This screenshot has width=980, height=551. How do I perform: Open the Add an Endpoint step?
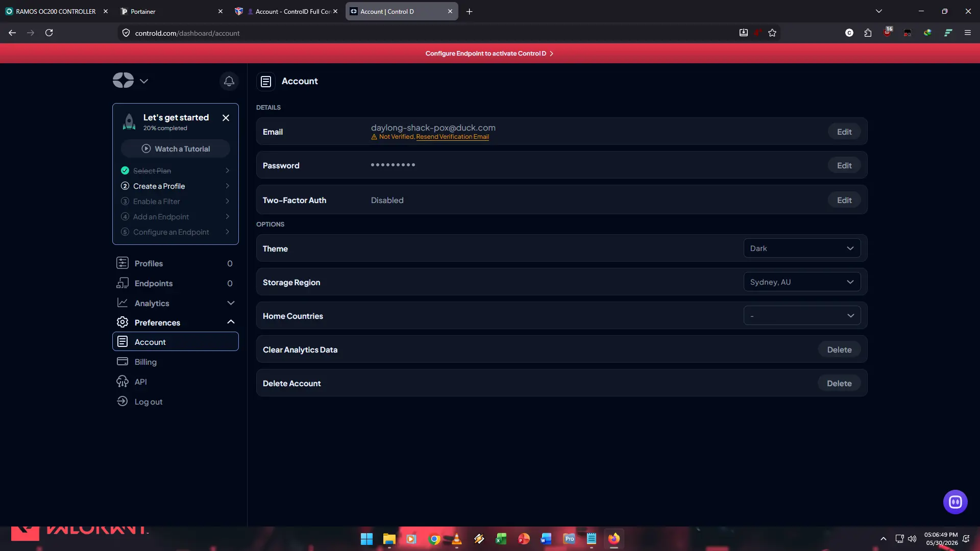tap(176, 217)
